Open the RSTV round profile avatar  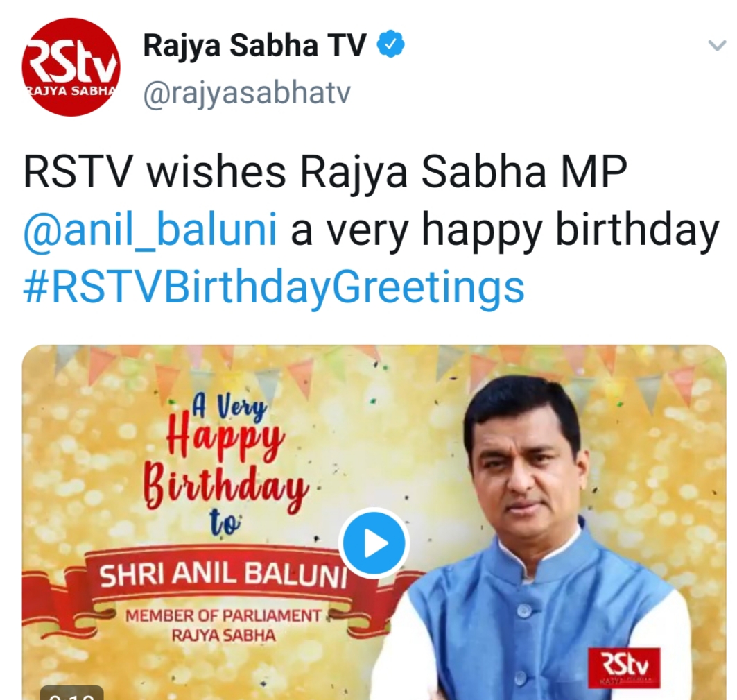71,67
